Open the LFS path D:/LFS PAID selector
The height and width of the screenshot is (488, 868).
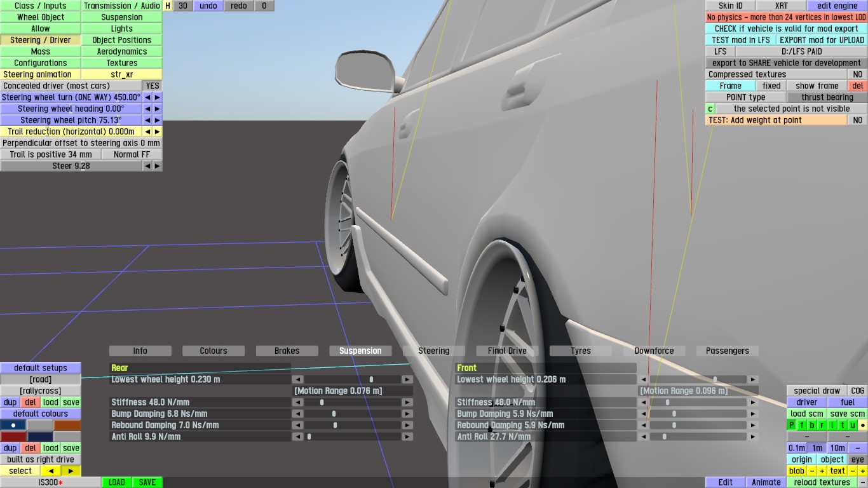tap(802, 51)
